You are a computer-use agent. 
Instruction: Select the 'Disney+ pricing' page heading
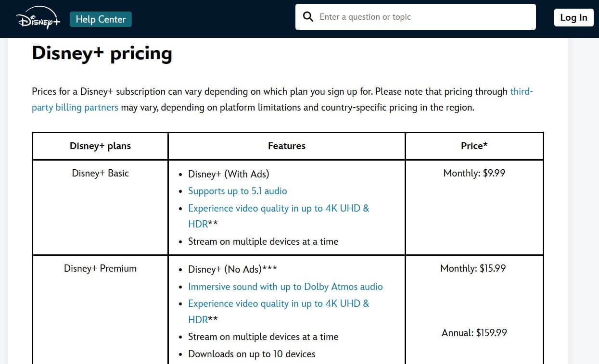(x=102, y=53)
